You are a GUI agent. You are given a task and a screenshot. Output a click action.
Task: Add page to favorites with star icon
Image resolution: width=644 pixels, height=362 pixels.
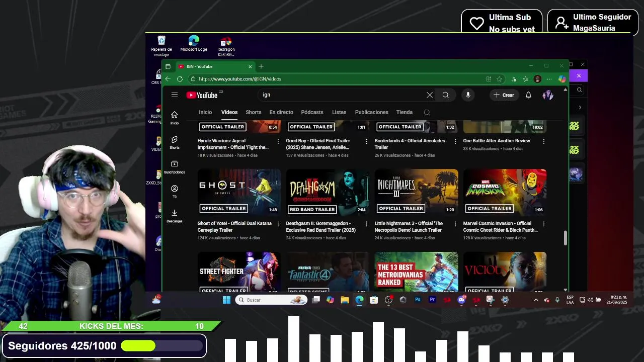pos(499,79)
